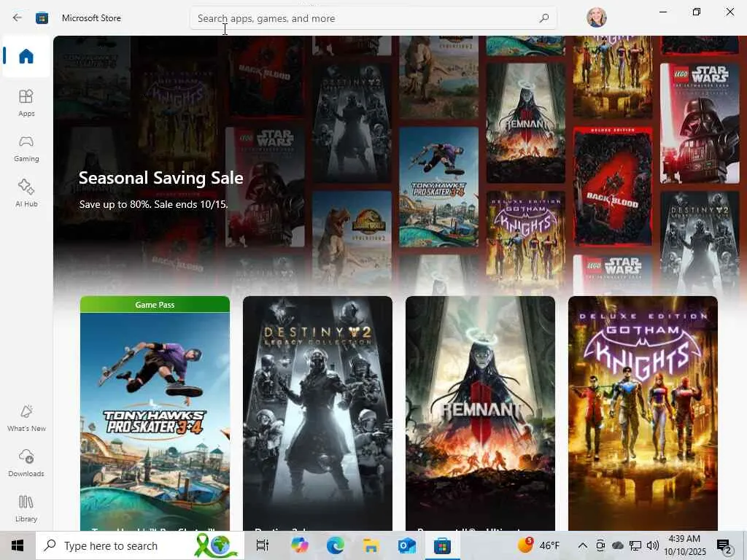Click the search highlights ribbon and globe icon
This screenshot has height=560, width=747.
(216, 545)
